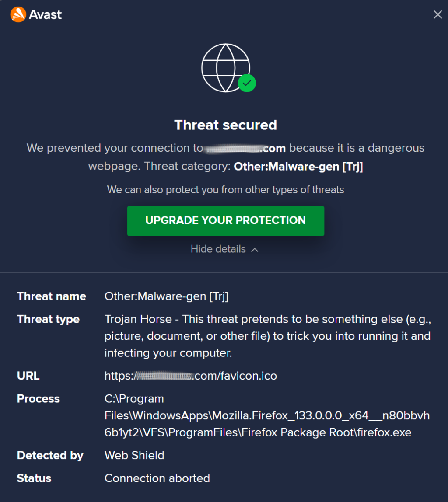The height and width of the screenshot is (502, 448).
Task: Dismiss the notification with the X button
Action: [x=437, y=14]
